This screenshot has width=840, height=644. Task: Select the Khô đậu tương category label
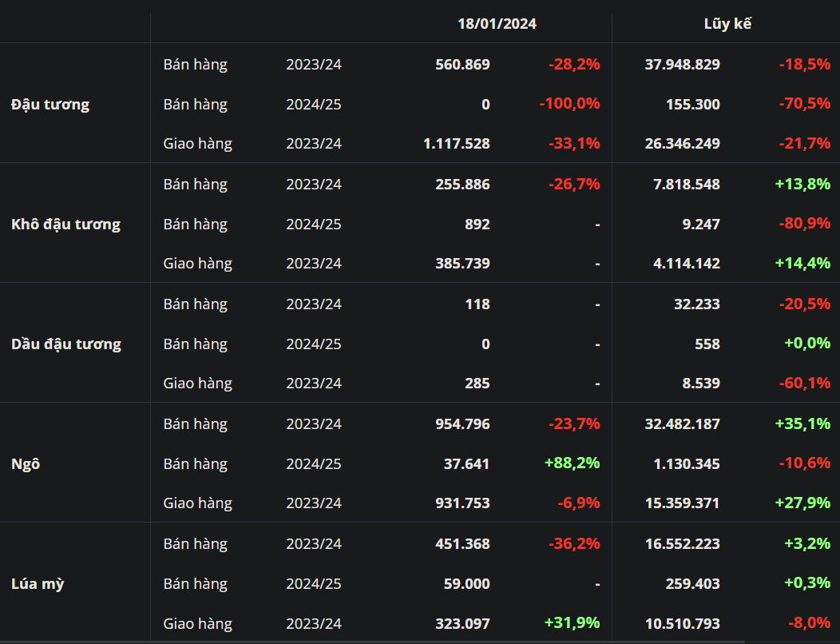[66, 225]
